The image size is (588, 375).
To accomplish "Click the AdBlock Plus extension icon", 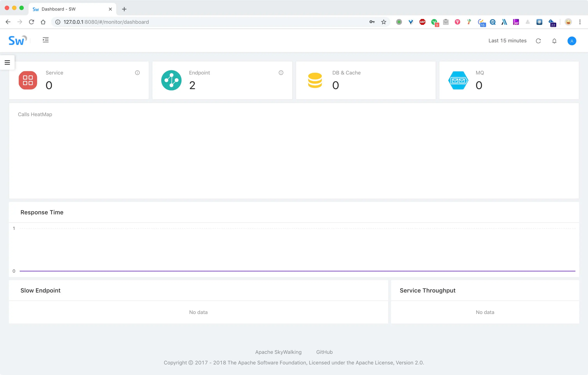I will pos(422,22).
